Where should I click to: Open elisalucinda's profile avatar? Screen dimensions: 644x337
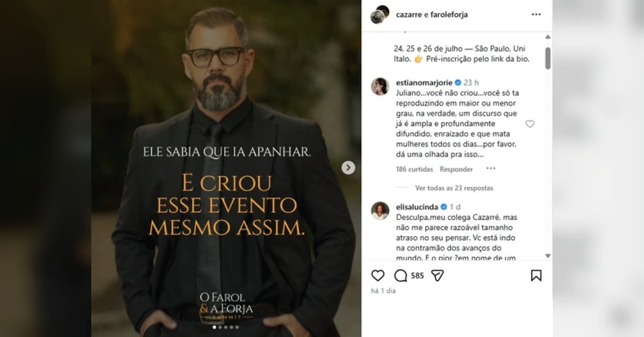(x=380, y=210)
